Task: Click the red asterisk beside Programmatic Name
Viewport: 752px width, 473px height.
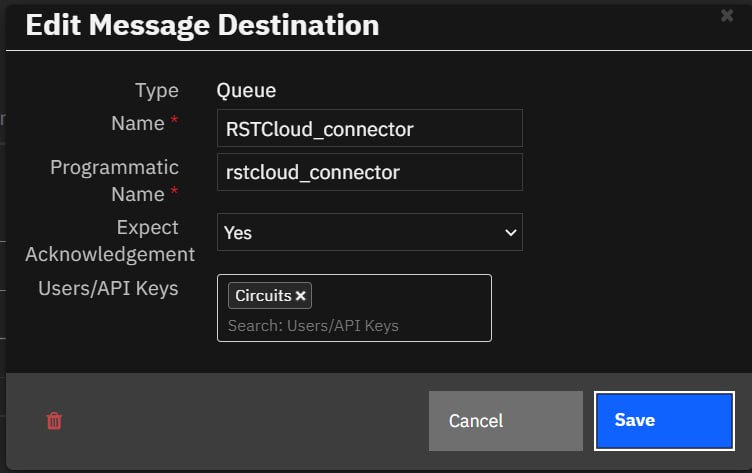Action: [x=175, y=194]
